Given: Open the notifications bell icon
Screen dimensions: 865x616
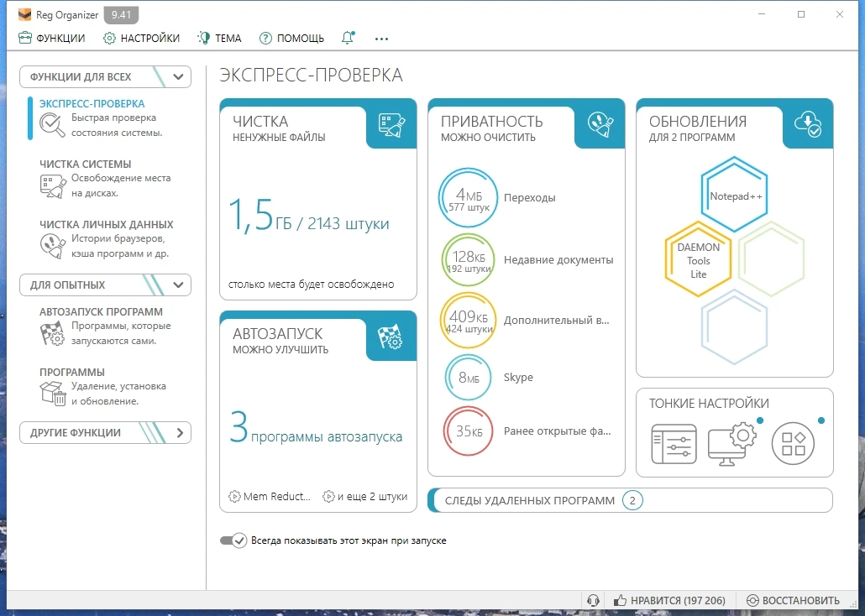Looking at the screenshot, I should point(348,38).
